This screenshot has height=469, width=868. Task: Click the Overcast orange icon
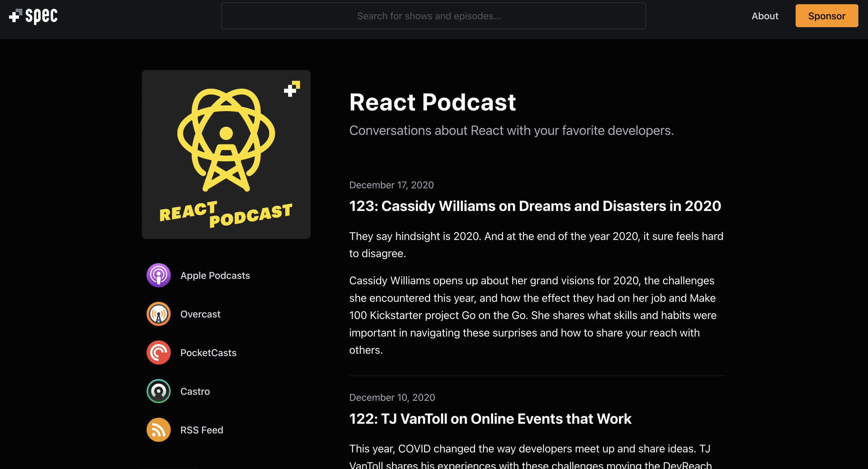pos(158,314)
